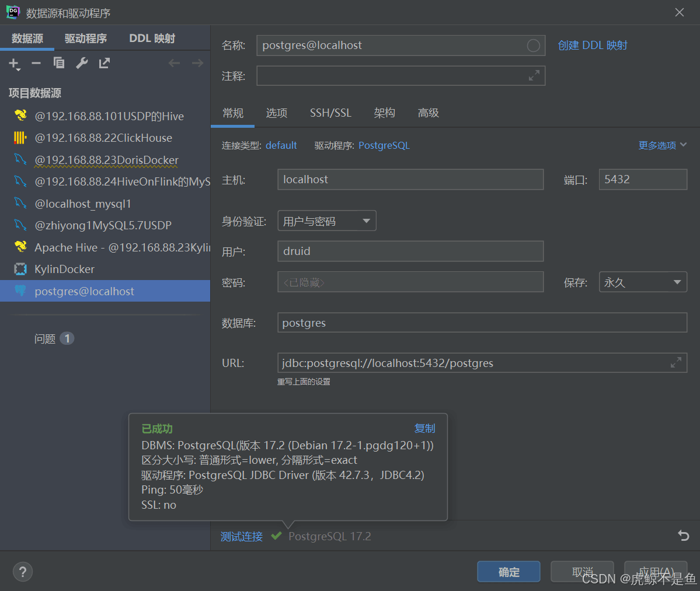Expand the comment field editor

(x=534, y=76)
